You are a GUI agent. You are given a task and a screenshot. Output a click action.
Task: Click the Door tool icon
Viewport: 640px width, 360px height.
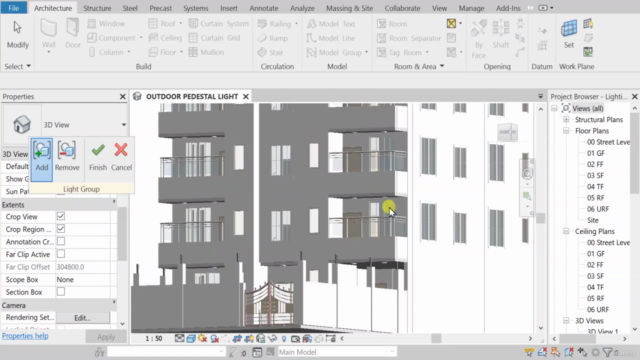pos(73,28)
